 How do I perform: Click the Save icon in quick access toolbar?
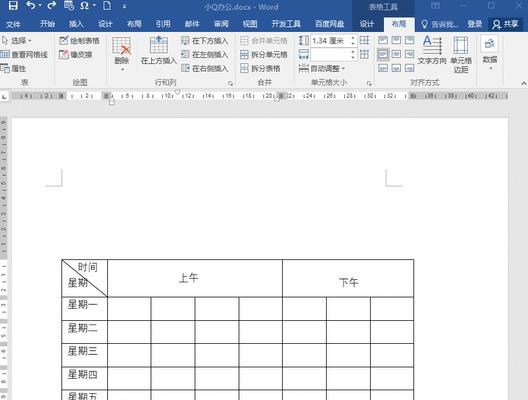13,5
